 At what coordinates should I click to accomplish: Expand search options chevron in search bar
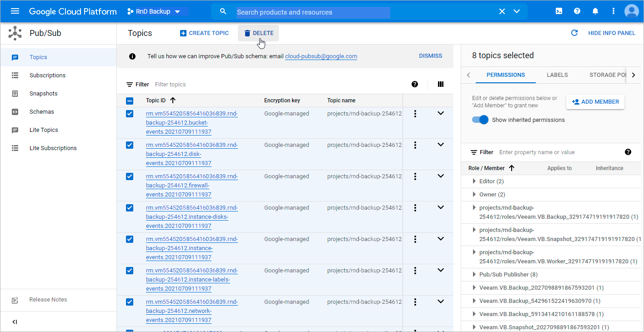[x=517, y=11]
